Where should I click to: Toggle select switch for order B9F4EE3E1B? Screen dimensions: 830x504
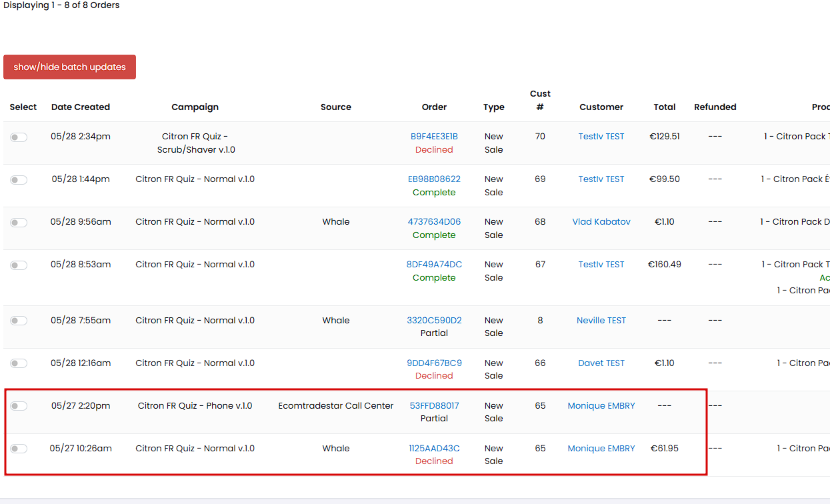(x=19, y=137)
